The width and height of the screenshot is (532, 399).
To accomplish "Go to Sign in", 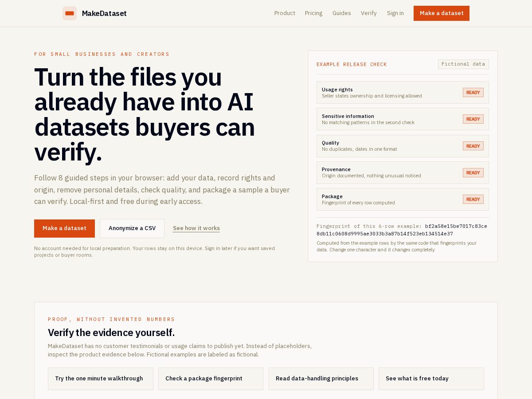I will (x=395, y=13).
